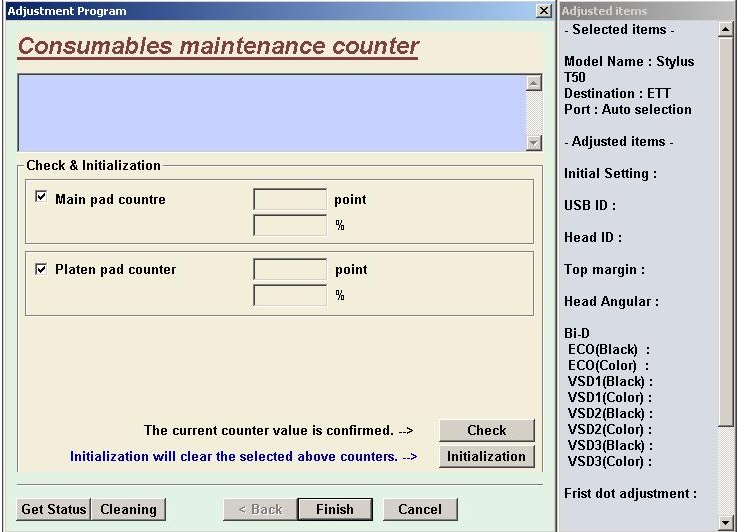Cancel the adjustment dialog
Viewport: 737px width, 532px height.
click(x=420, y=509)
